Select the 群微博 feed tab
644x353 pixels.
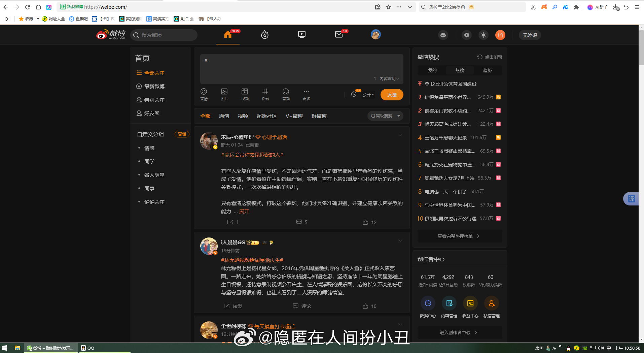pos(319,116)
